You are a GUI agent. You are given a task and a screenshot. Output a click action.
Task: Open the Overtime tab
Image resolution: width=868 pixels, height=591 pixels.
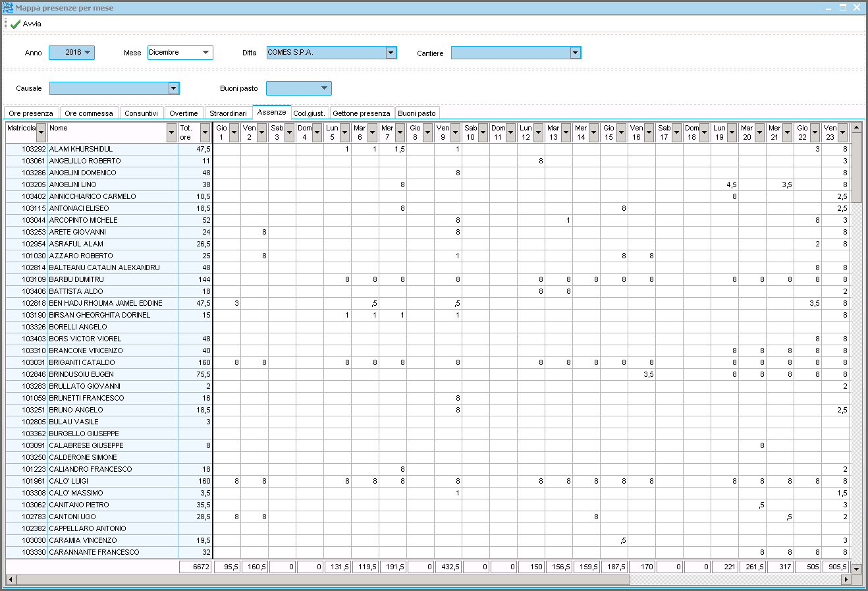click(184, 113)
